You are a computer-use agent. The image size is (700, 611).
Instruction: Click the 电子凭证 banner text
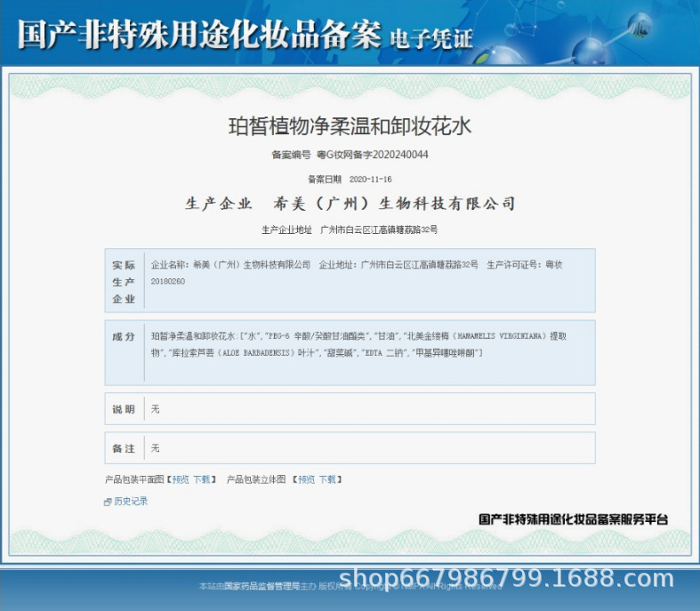pyautogui.click(x=430, y=39)
